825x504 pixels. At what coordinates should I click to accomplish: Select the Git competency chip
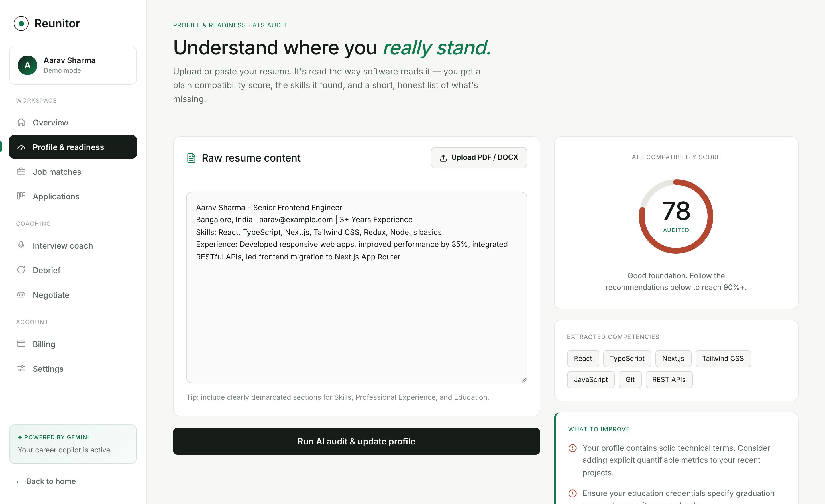(630, 379)
